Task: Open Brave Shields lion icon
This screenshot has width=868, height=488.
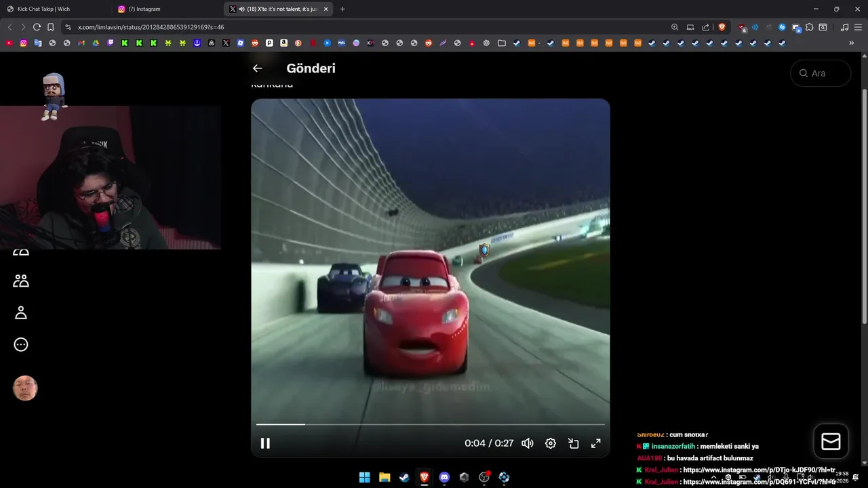Action: coord(722,27)
